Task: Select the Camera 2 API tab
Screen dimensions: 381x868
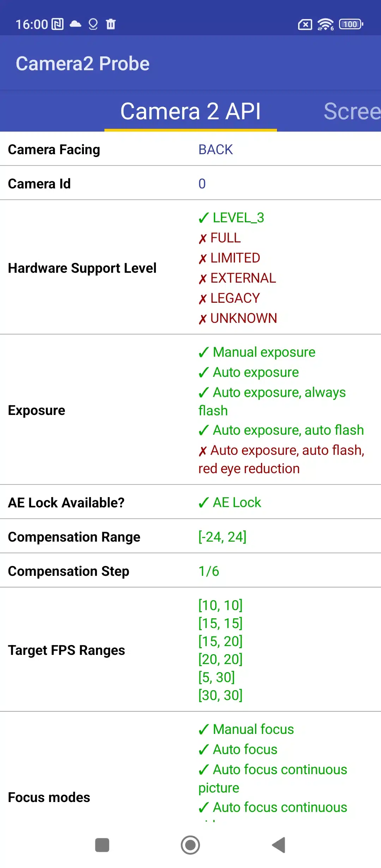Action: 190,111
